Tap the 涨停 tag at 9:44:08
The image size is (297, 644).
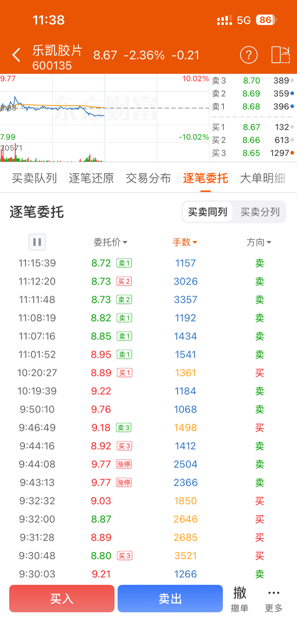coord(124,464)
